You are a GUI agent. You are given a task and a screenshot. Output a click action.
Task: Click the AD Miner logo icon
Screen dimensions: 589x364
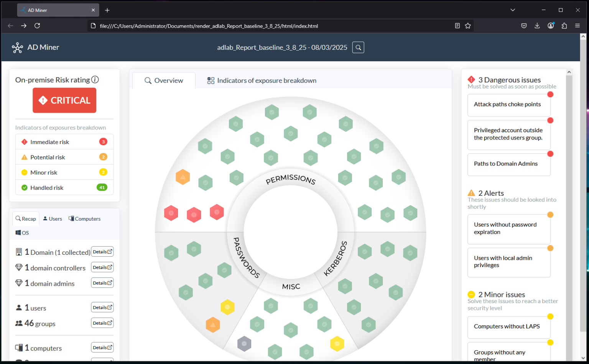point(17,48)
